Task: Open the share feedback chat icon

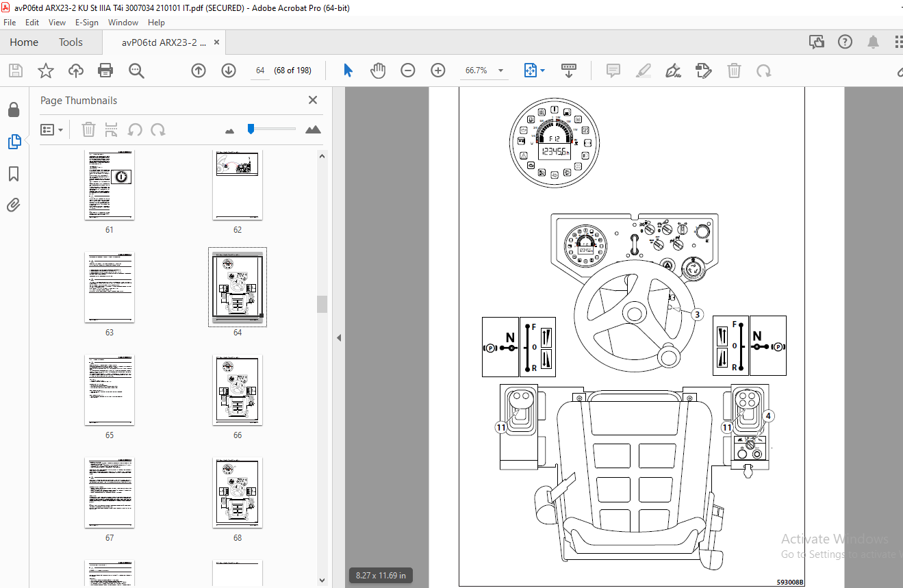Action: click(817, 42)
